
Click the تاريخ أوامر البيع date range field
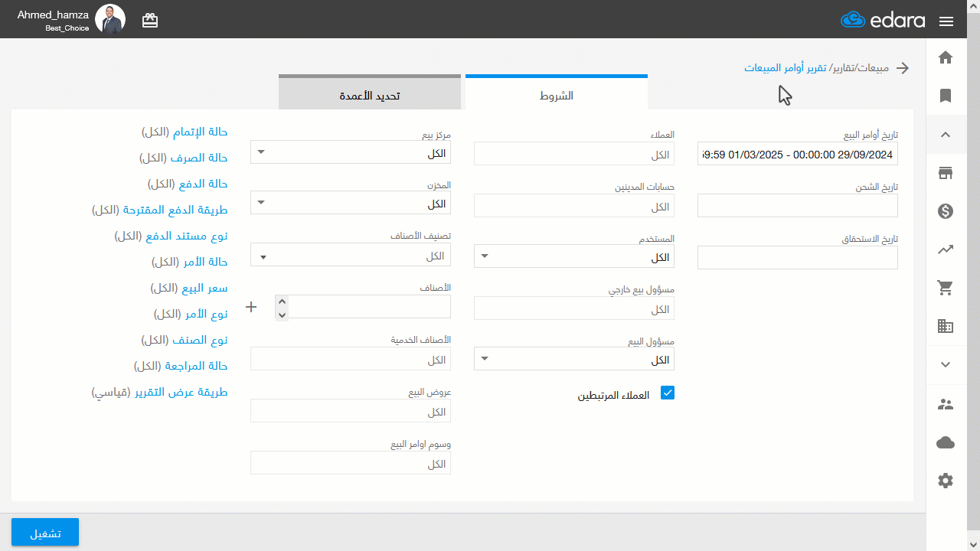[x=798, y=154]
